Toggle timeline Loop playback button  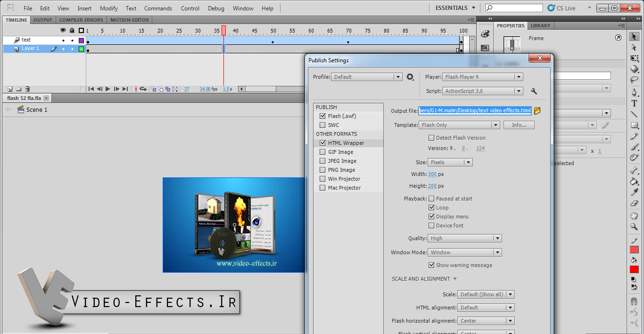pos(143,89)
